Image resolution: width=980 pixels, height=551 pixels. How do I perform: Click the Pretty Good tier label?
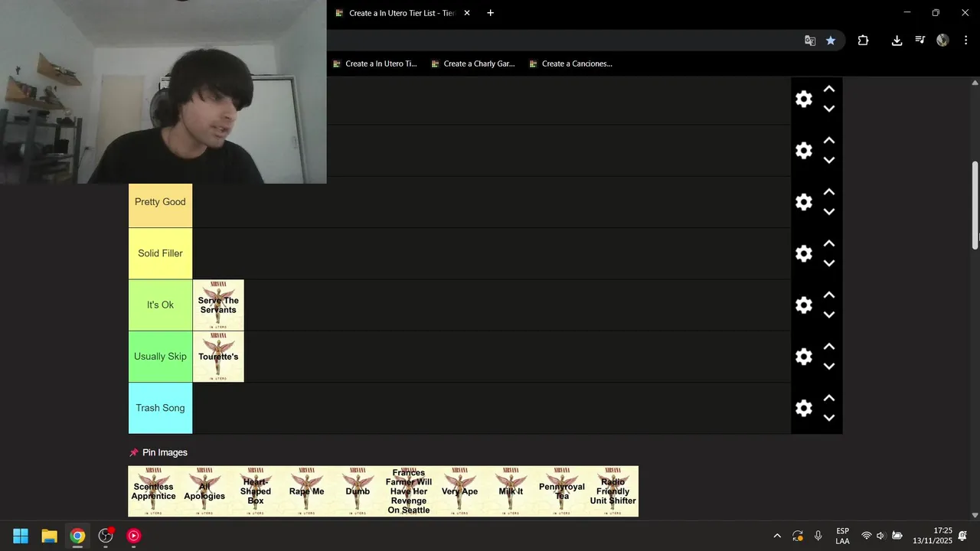click(160, 202)
